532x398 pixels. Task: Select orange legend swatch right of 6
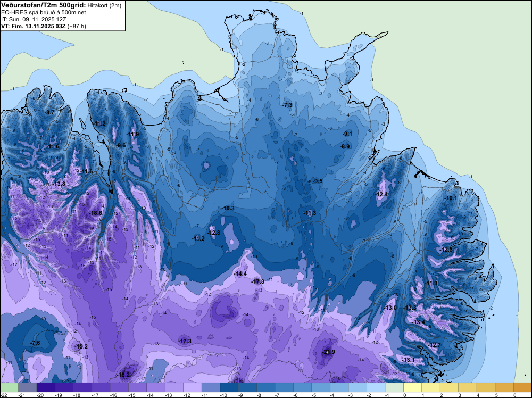click(522, 387)
